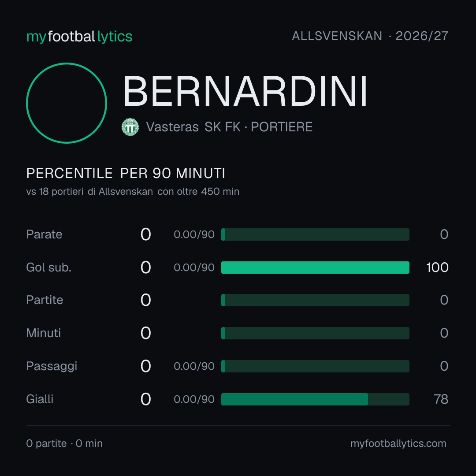Click the Gol sub. stat label
Image resolution: width=476 pixels, height=476 pixels.
tap(49, 268)
